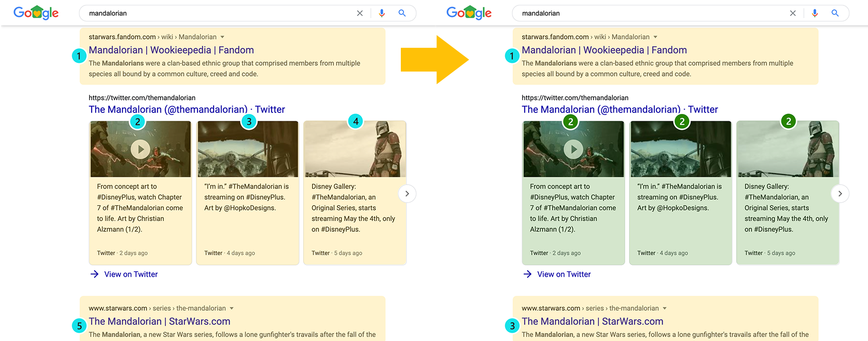The width and height of the screenshot is (868, 341).
Task: Open the Disney Gallery tweet image, left page
Action: pos(355,149)
